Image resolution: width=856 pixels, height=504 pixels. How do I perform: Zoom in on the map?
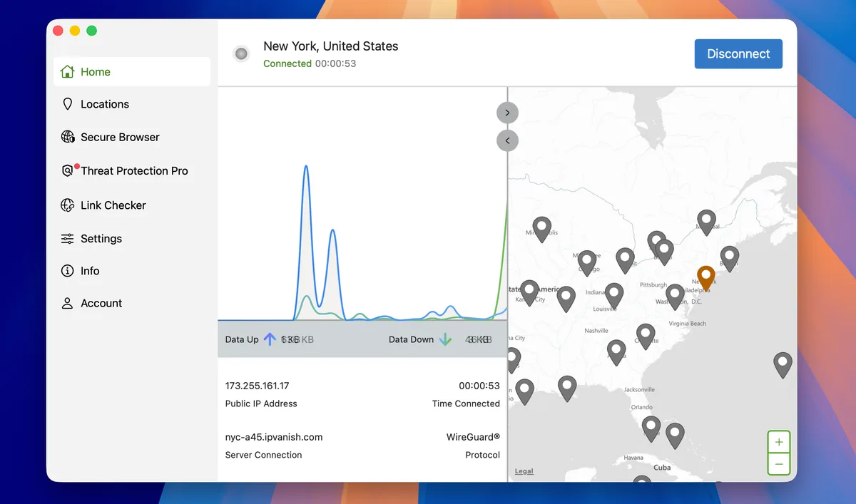[x=779, y=442]
